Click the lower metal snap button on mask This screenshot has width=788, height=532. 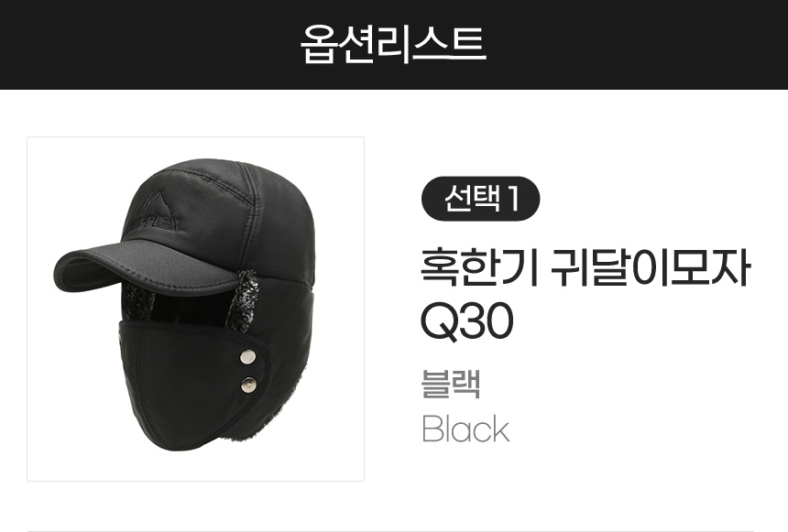click(248, 385)
